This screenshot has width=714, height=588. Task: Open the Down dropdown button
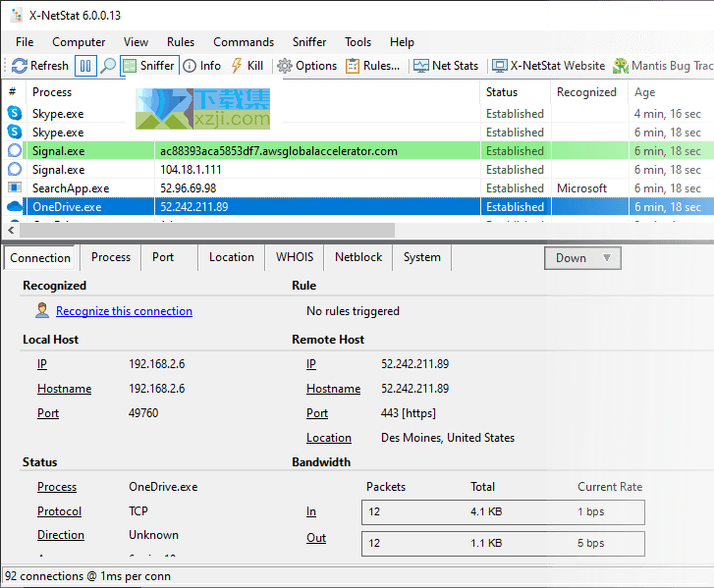tap(582, 258)
